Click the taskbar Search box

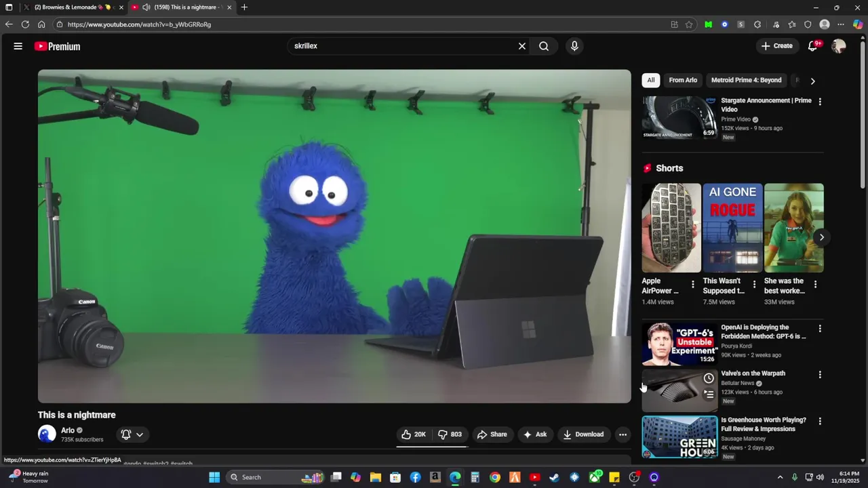coord(275,477)
